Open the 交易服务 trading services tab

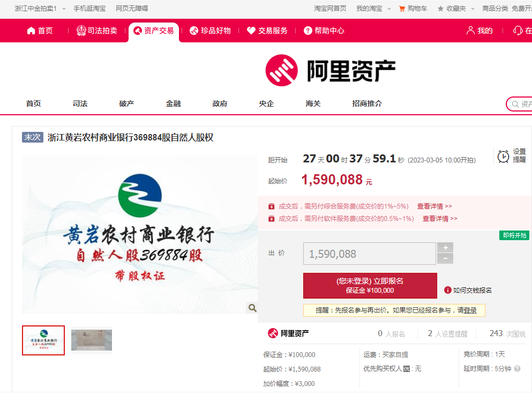click(x=267, y=31)
